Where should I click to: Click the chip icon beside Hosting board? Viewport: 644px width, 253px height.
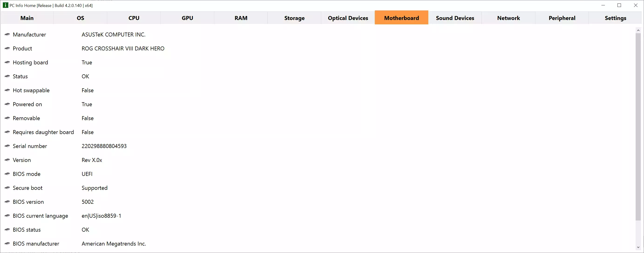tap(7, 62)
